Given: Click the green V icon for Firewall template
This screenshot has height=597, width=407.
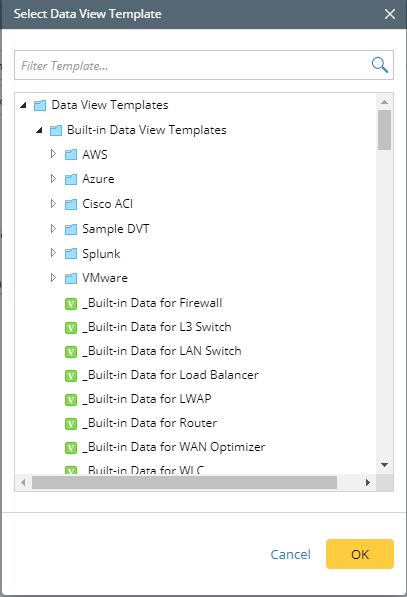Looking at the screenshot, I should pyautogui.click(x=71, y=304).
